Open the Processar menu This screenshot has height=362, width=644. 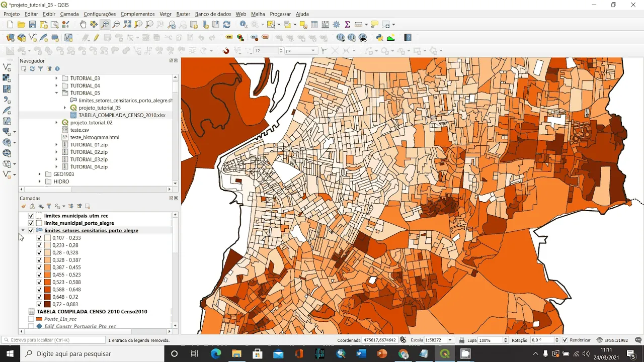click(280, 14)
